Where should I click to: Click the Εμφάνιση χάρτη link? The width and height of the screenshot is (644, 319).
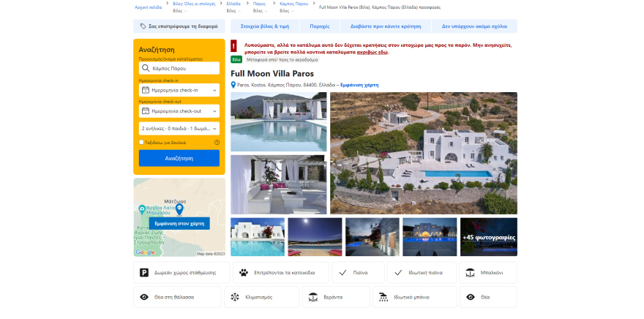[359, 85]
